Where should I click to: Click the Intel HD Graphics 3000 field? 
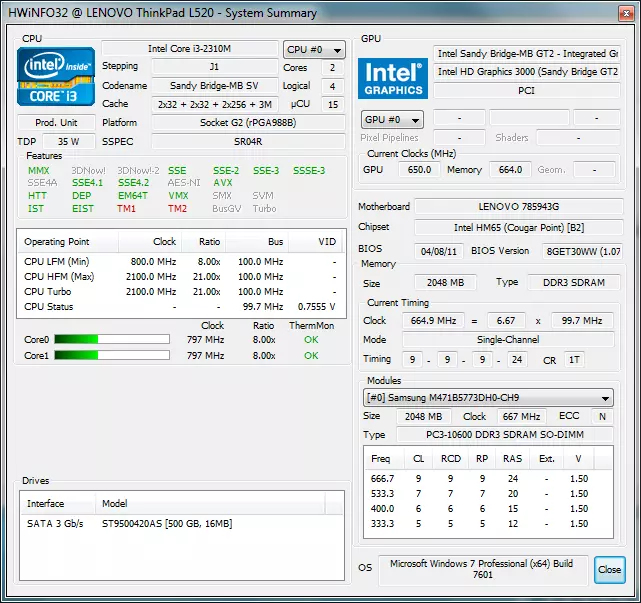tap(527, 72)
